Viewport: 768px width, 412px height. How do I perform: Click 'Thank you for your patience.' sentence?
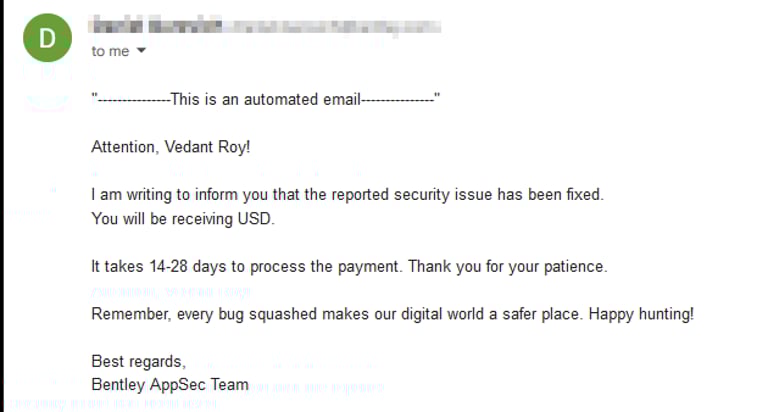508,267
